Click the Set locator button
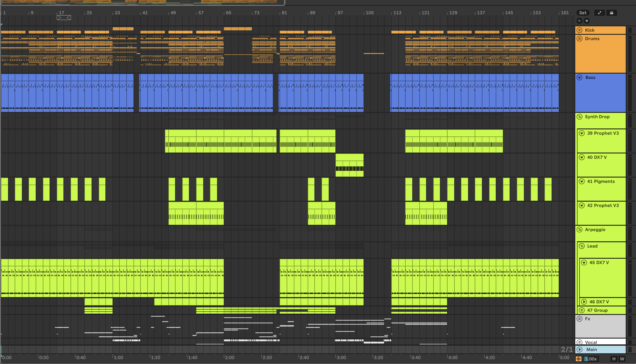Image resolution: width=636 pixels, height=364 pixels. click(x=583, y=13)
